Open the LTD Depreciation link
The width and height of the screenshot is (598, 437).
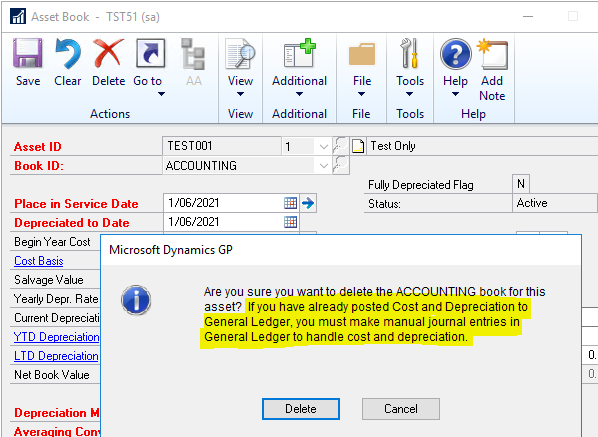pyautogui.click(x=56, y=356)
